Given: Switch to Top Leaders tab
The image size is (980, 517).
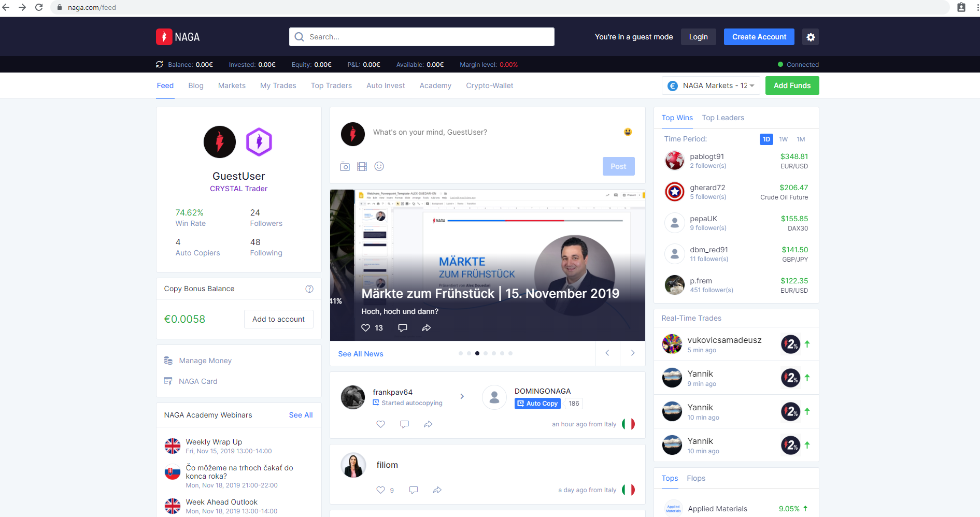Looking at the screenshot, I should coord(723,118).
